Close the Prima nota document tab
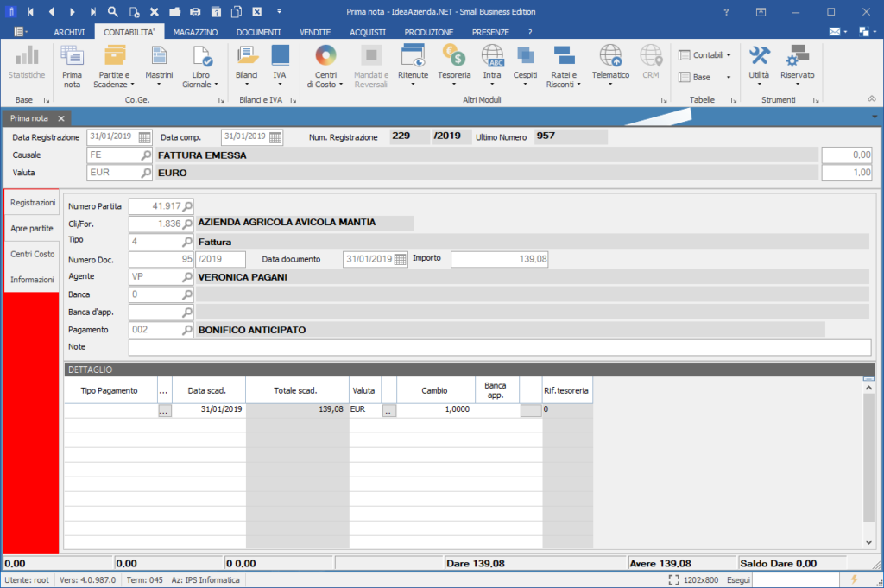The image size is (884, 588). coord(61,118)
